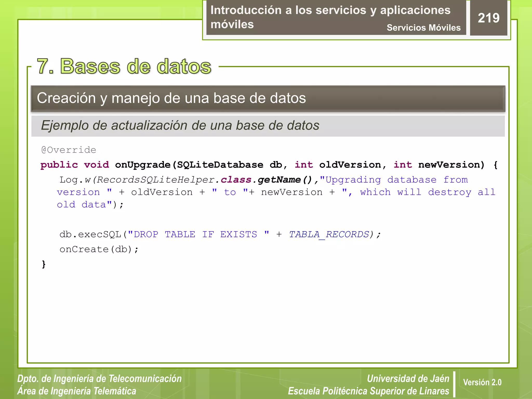Select the 'db.execSQL("DROP TABLE IF EXISTS' line
532x399 pixels.
(x=220, y=235)
